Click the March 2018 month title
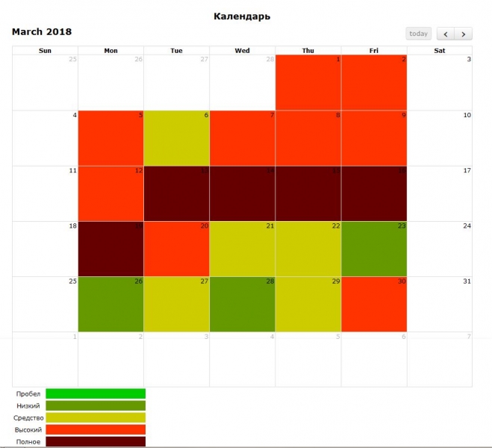This screenshot has height=448, width=492. click(x=42, y=32)
